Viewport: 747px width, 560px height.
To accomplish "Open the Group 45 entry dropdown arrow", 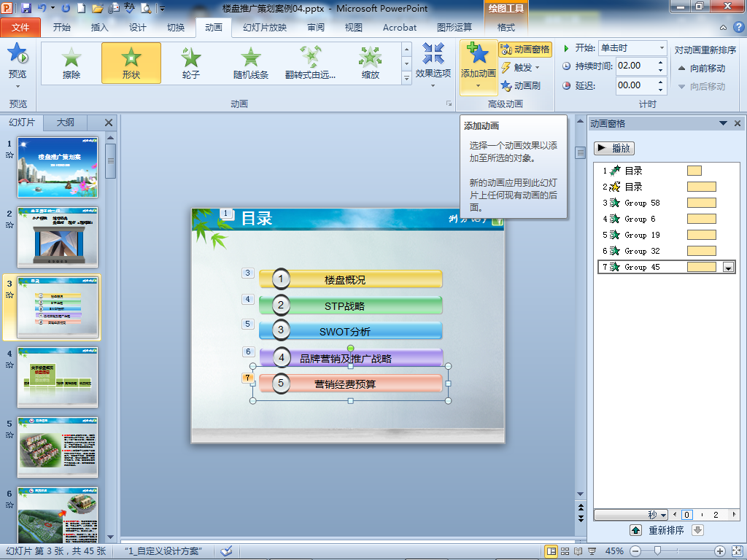I will (728, 267).
